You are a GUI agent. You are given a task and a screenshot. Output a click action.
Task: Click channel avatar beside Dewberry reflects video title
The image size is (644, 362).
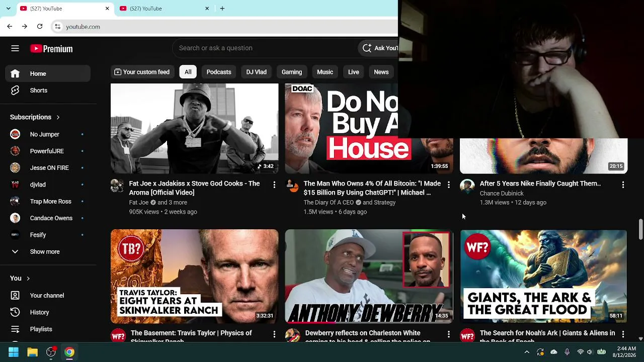(292, 335)
